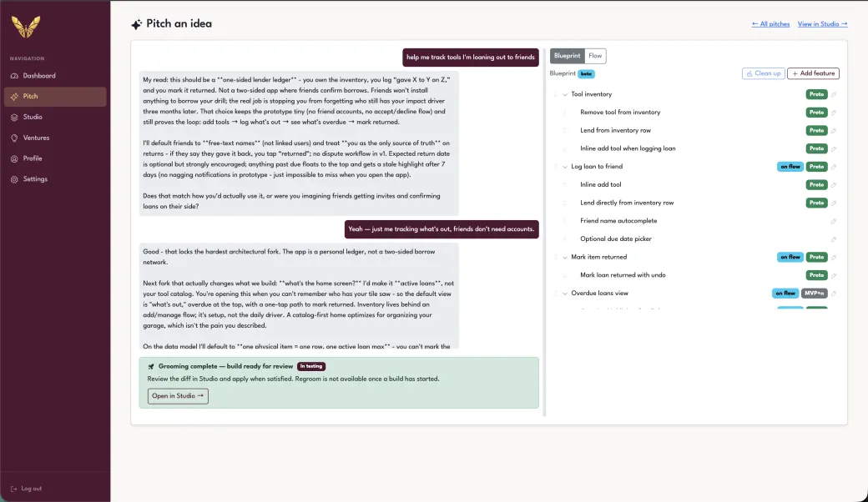The width and height of the screenshot is (868, 502).
Task: Edit Overdue loans view using pencil icon
Action: click(834, 294)
